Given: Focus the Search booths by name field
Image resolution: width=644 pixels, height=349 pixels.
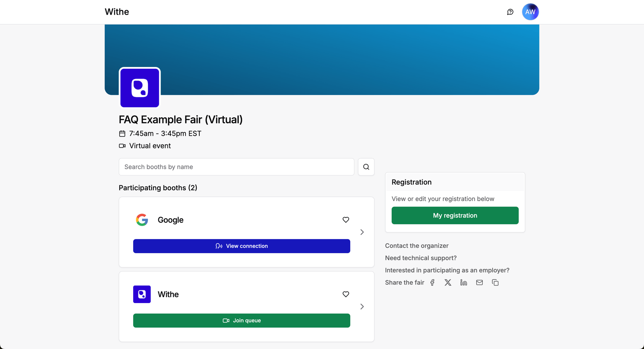Looking at the screenshot, I should (x=237, y=167).
